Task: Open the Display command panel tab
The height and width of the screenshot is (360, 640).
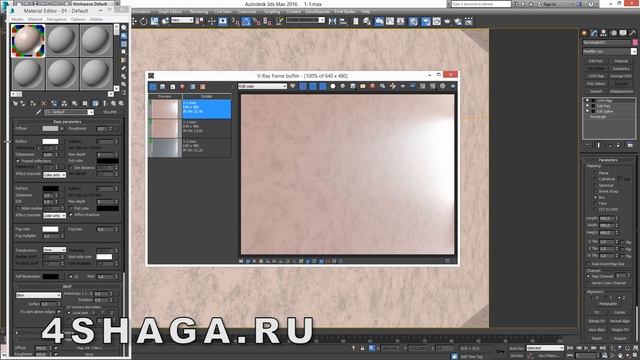Action: click(x=623, y=33)
